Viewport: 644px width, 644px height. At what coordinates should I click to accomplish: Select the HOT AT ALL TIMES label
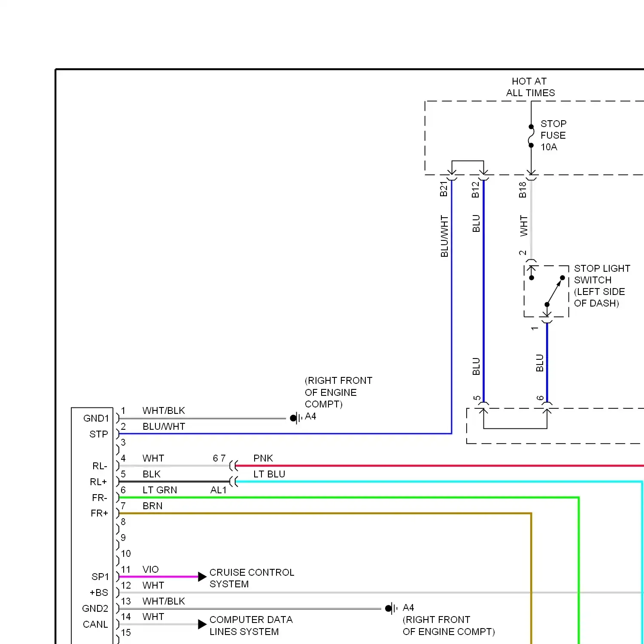pyautogui.click(x=530, y=87)
